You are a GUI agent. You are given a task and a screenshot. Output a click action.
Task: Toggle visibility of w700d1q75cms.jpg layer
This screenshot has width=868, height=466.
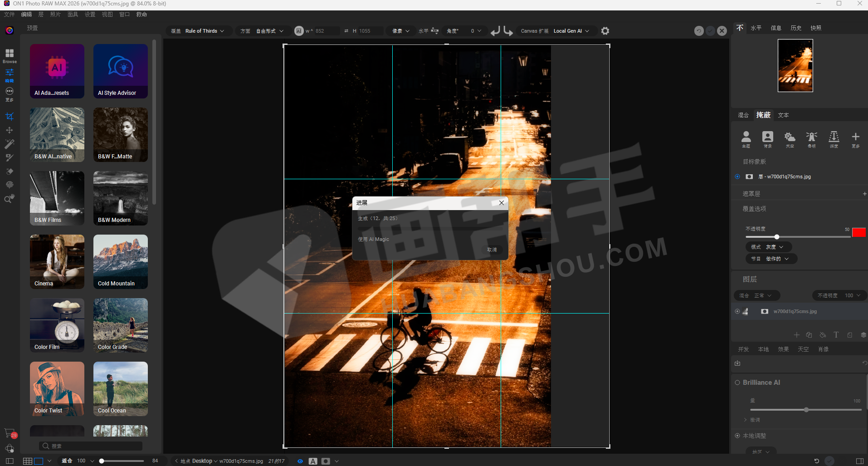pyautogui.click(x=737, y=311)
